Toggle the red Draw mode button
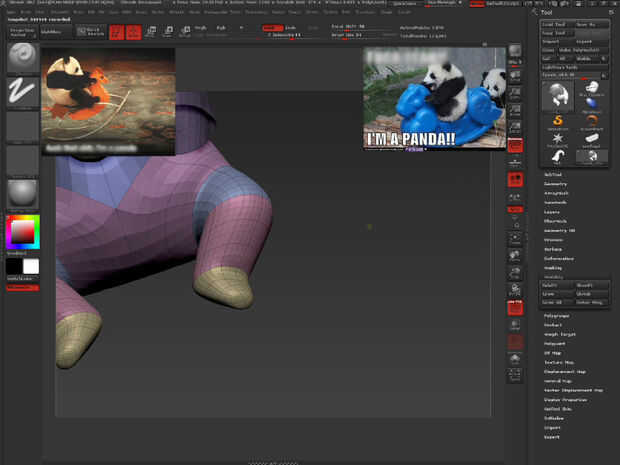This screenshot has height=465, width=620. pos(134,32)
